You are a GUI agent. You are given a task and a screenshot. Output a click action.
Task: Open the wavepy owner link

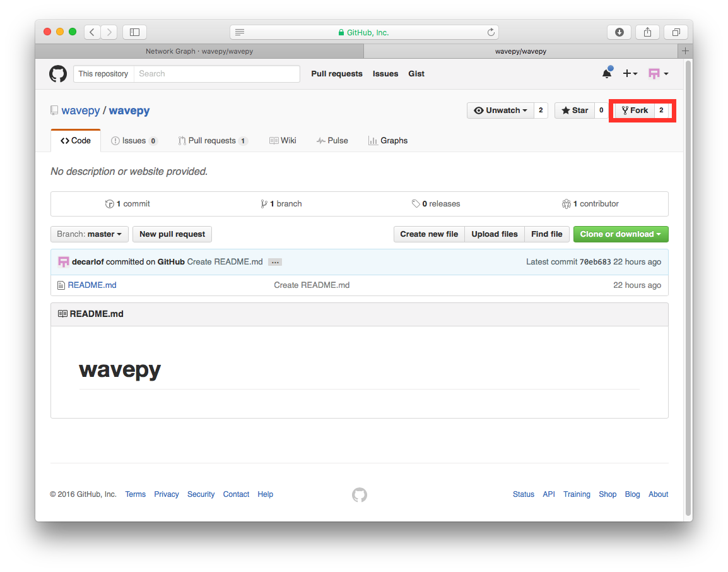(x=80, y=110)
